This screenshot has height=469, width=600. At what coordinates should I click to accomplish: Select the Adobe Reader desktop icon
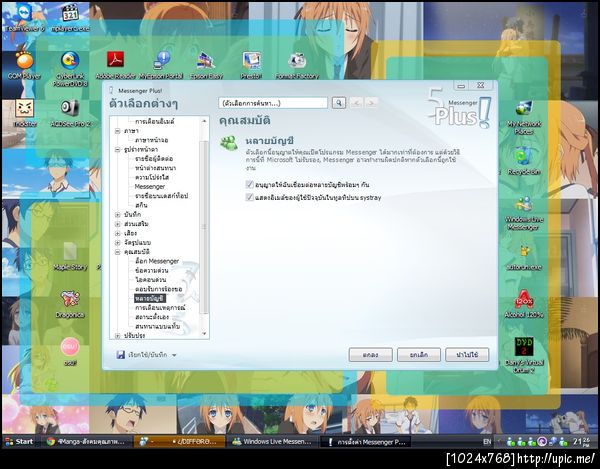click(115, 65)
